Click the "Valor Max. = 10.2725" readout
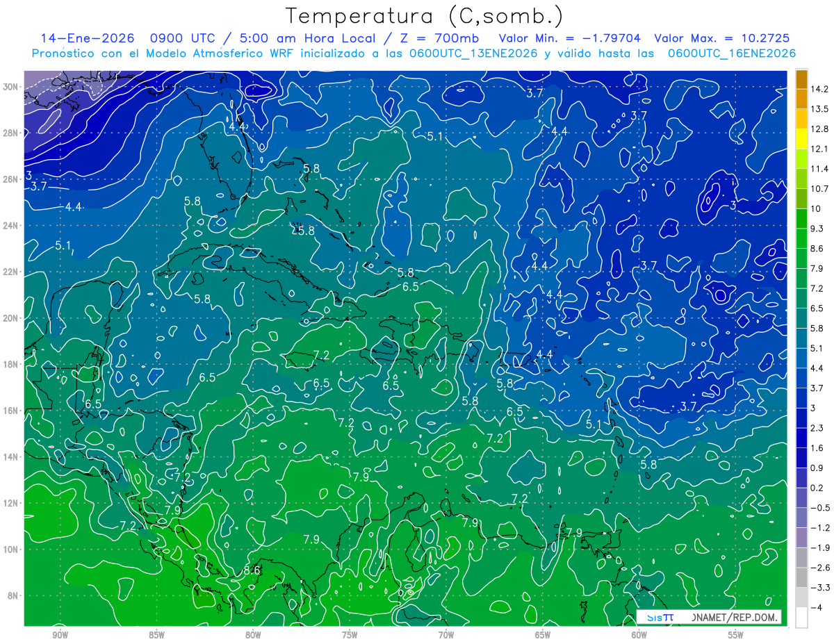This screenshot has width=834, height=644. [722, 38]
